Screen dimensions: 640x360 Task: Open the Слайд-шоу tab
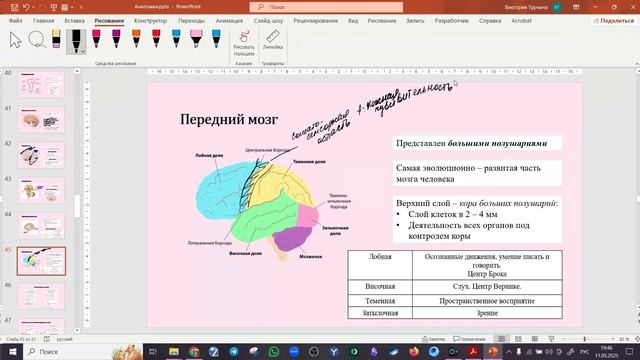[x=268, y=20]
